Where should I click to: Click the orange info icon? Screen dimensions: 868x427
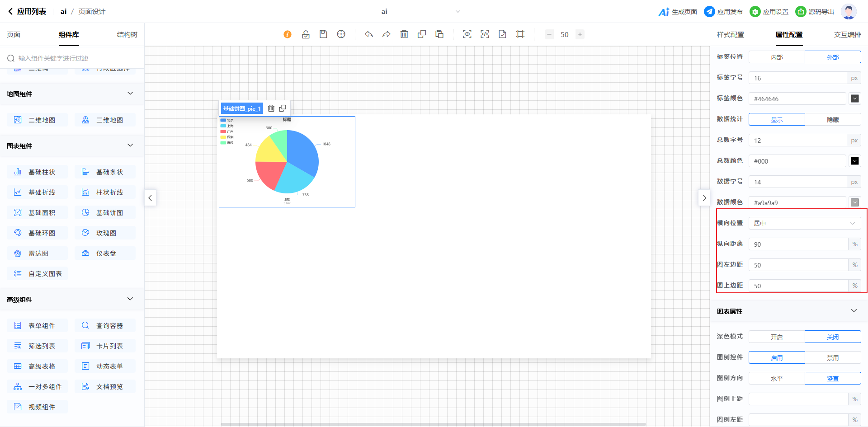tap(288, 34)
